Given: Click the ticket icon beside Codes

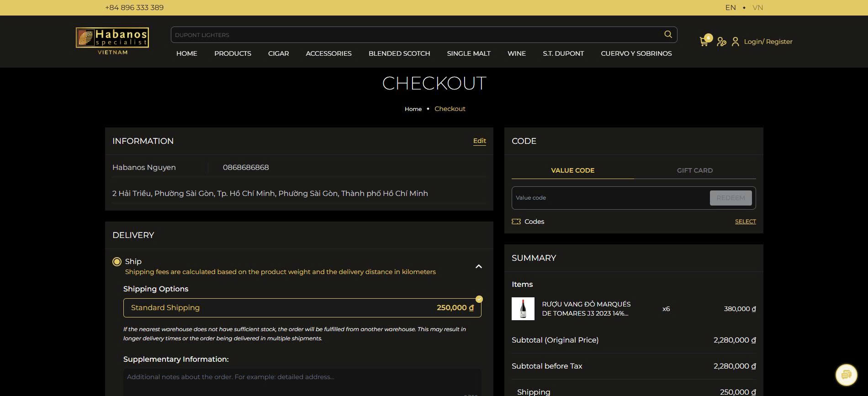Looking at the screenshot, I should click(516, 222).
